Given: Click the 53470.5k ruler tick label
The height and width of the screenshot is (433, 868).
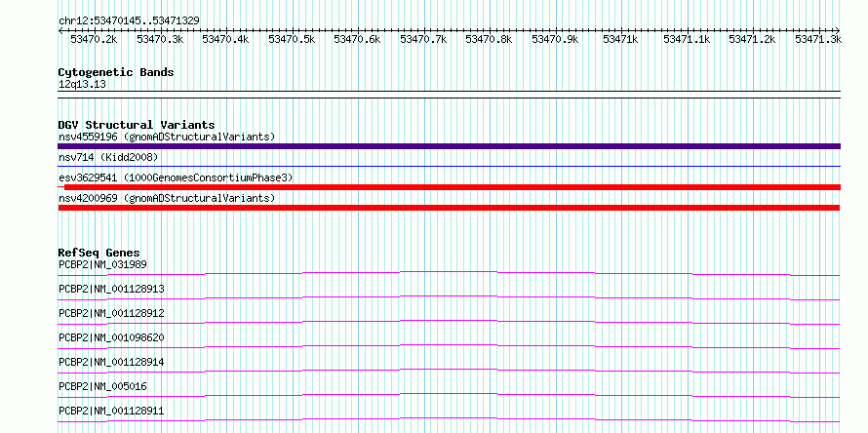Looking at the screenshot, I should [292, 39].
